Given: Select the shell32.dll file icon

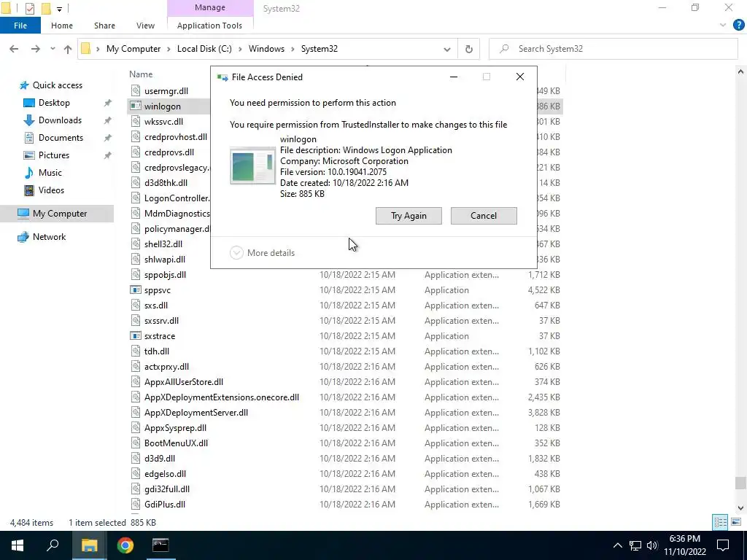Looking at the screenshot, I should coord(136,244).
